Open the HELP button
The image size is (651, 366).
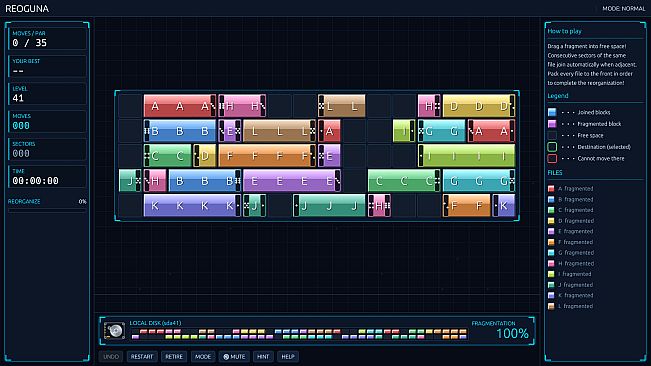(x=288, y=356)
